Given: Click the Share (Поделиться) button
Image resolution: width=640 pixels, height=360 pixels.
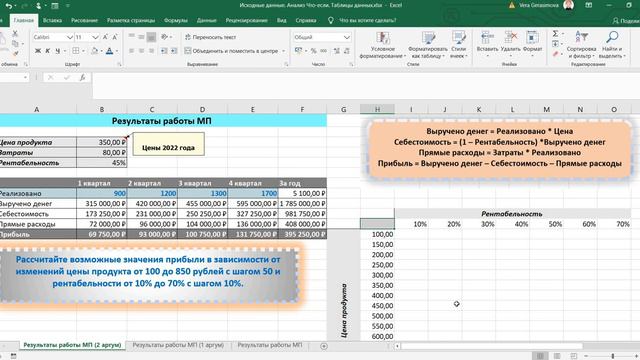Looking at the screenshot, I should tap(626, 20).
